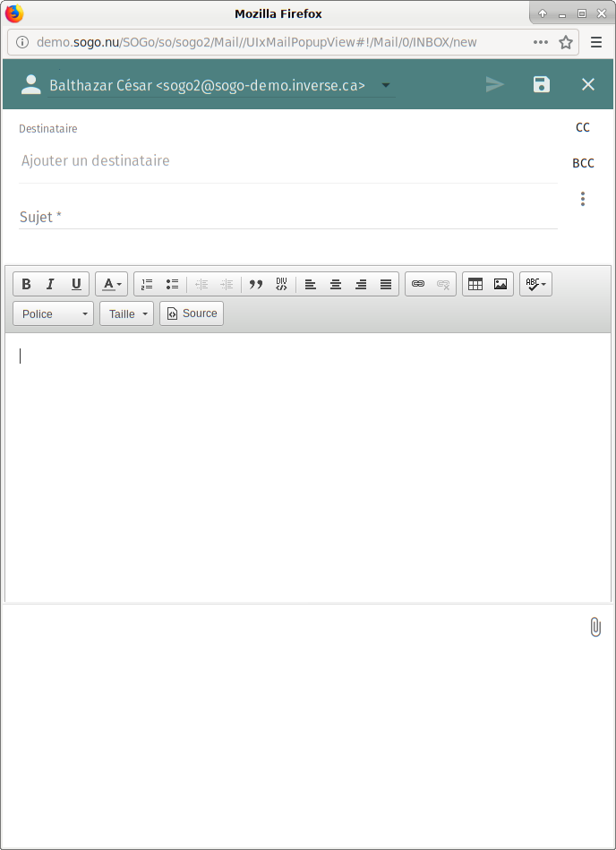Toggle italic text formatting
This screenshot has height=850, width=616.
tap(51, 284)
